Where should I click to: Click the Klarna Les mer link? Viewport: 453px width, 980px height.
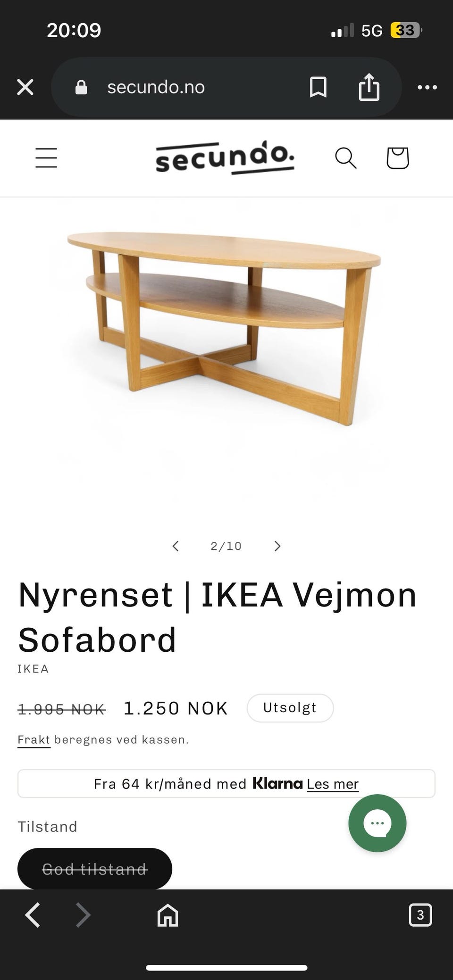tap(333, 784)
